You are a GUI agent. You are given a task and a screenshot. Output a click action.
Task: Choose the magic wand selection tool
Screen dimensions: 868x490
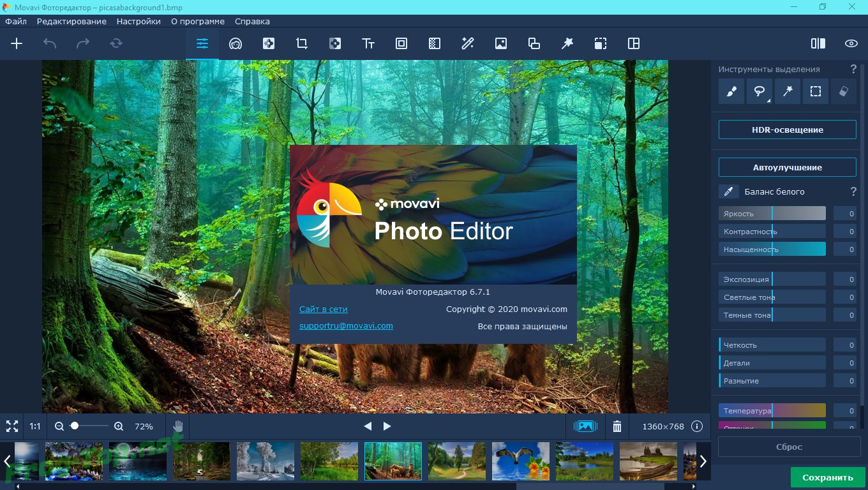787,91
